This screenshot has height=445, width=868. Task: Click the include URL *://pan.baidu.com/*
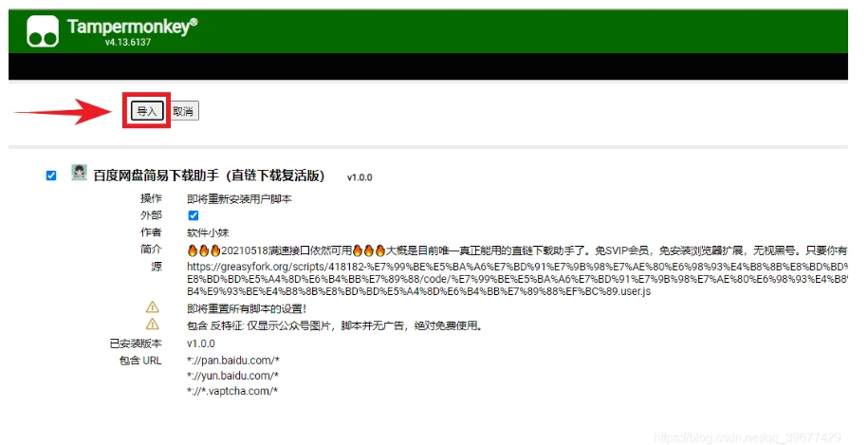(233, 360)
